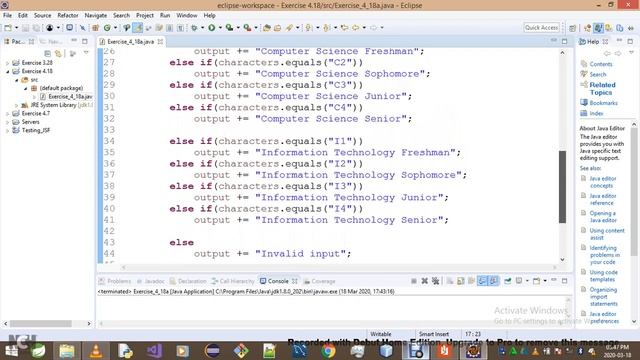The image size is (640, 360).
Task: Click the New Java Package toolbar icon
Action: 96,28
